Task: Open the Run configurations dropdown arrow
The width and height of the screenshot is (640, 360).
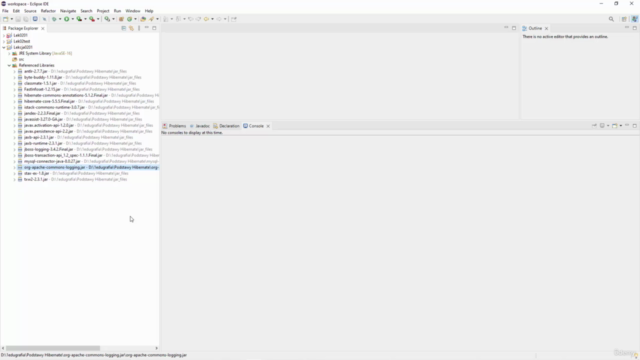Action: [x=73, y=19]
